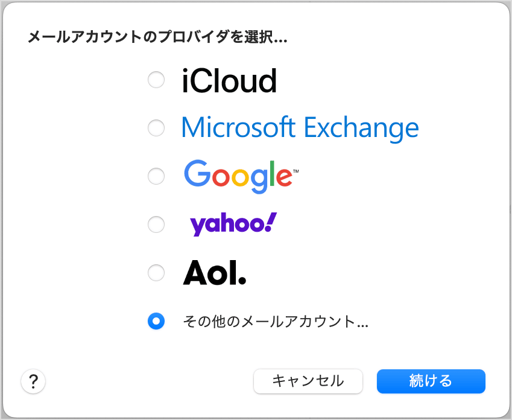Image resolution: width=512 pixels, height=420 pixels.
Task: Click the blue 続ける button
Action: click(x=431, y=381)
